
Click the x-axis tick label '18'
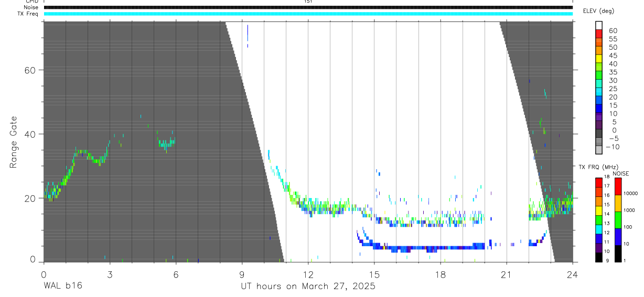tap(441, 274)
